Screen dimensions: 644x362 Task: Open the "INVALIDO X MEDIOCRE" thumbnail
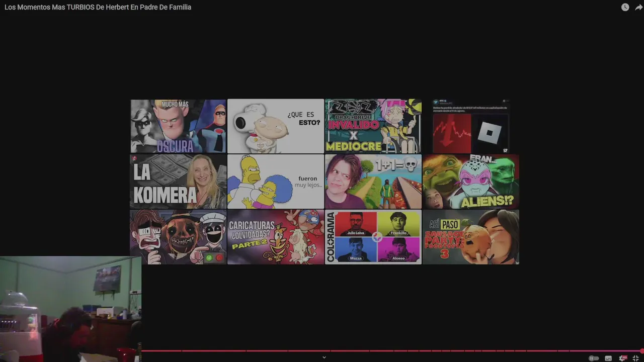click(373, 126)
